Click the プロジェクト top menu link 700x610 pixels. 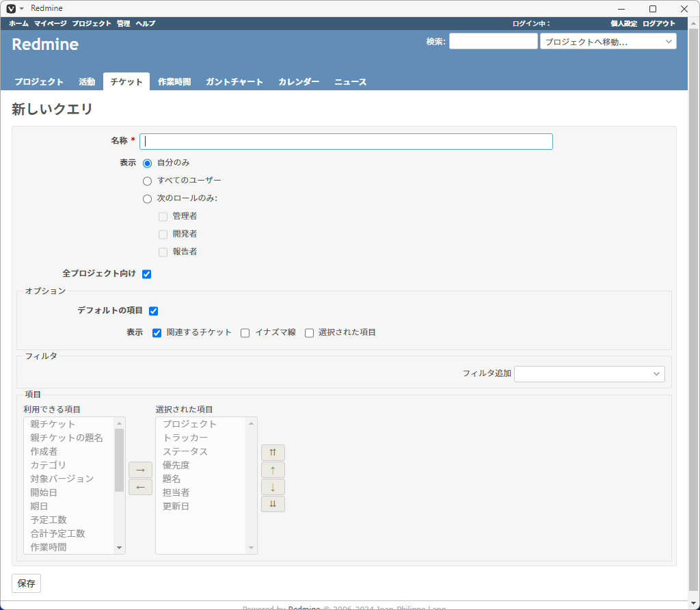click(x=92, y=24)
